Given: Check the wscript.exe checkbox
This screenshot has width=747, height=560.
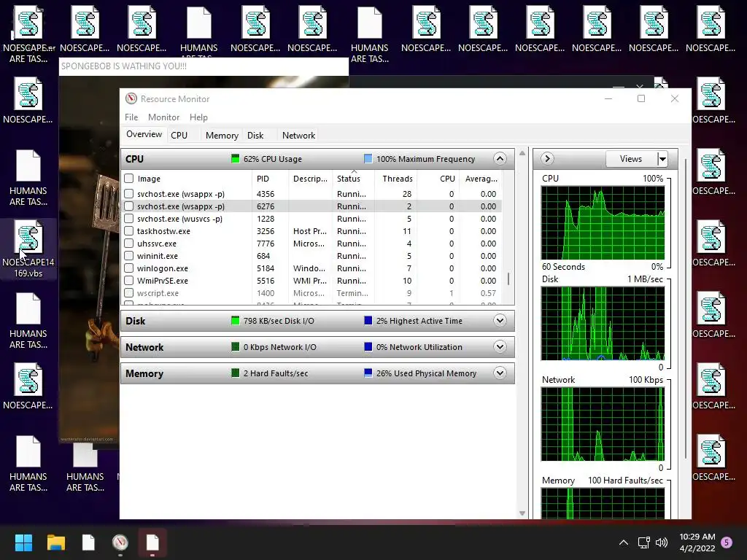Looking at the screenshot, I should pos(128,293).
